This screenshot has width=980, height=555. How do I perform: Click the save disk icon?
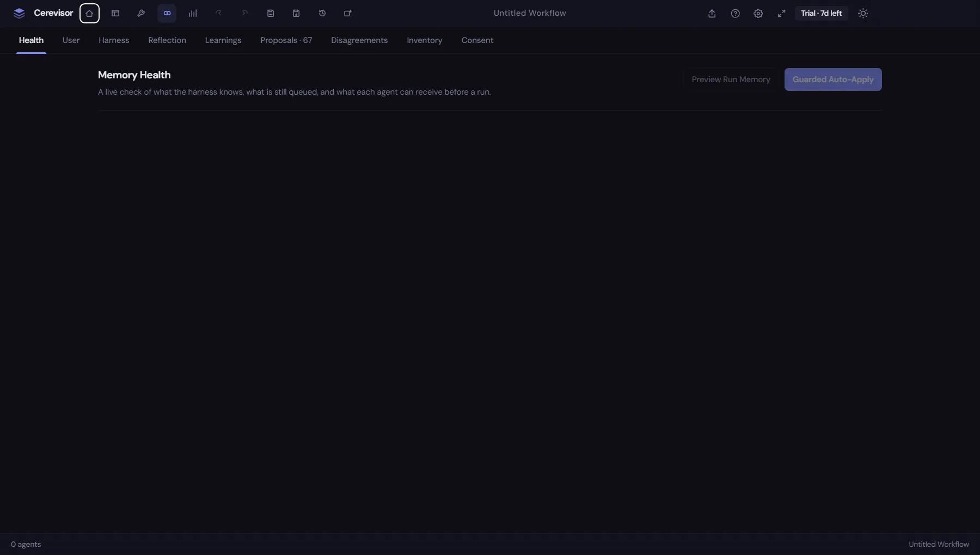(271, 13)
